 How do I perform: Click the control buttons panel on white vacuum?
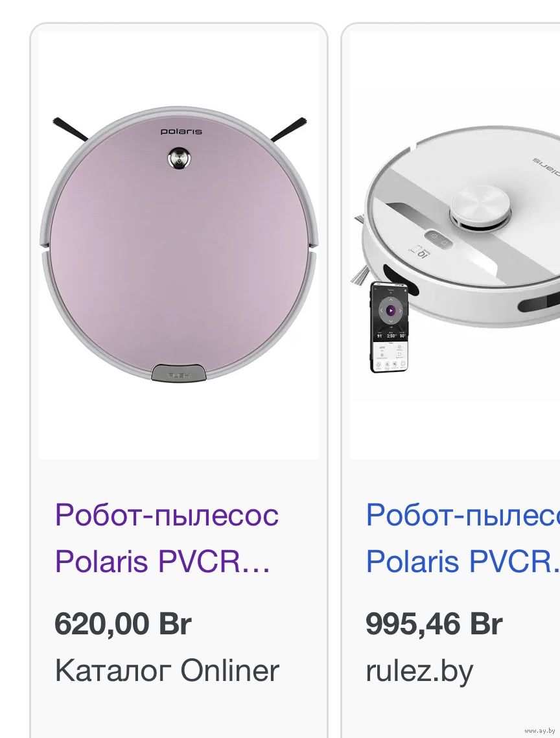pos(439,239)
